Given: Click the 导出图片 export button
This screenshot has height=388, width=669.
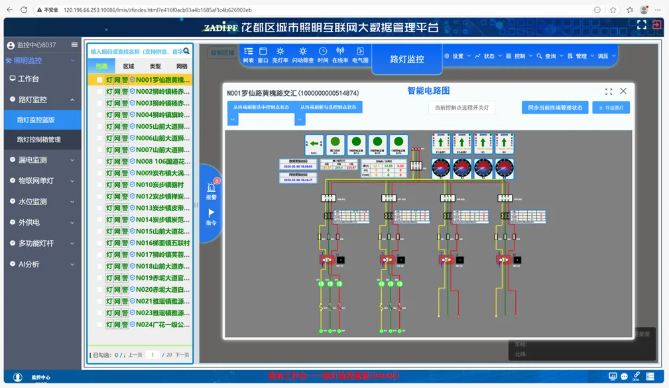Looking at the screenshot, I should pyautogui.click(x=611, y=108).
